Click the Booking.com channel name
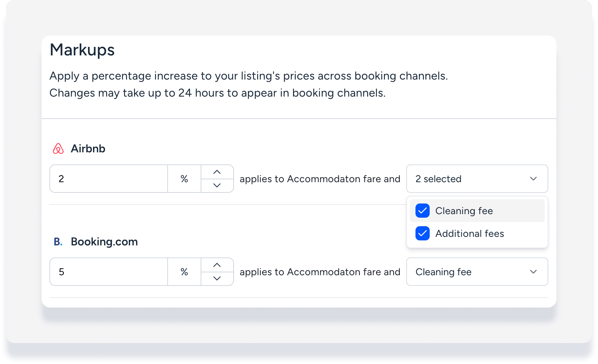The image size is (598, 364). click(x=104, y=242)
